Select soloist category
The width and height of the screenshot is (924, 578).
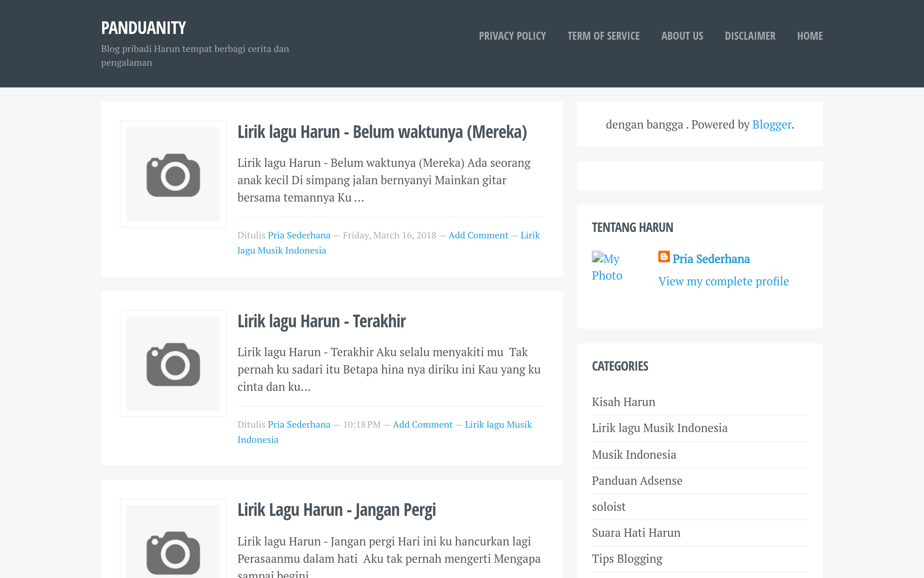click(x=609, y=507)
